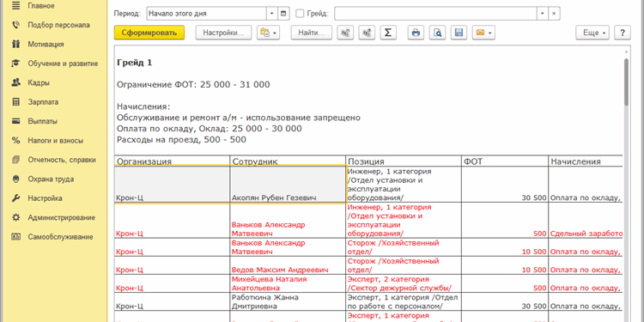Click the Администрирование gear icon
Viewport: 644px width, 322px height.
[x=16, y=217]
